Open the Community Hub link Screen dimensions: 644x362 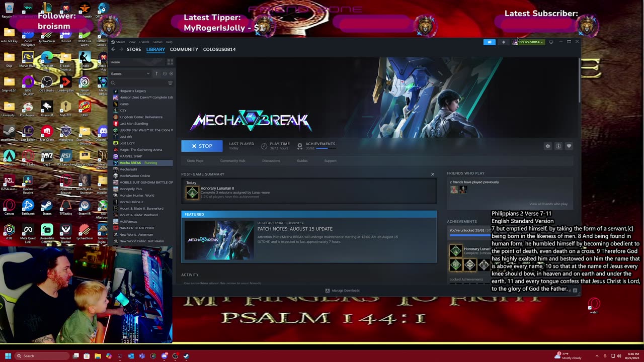click(232, 161)
